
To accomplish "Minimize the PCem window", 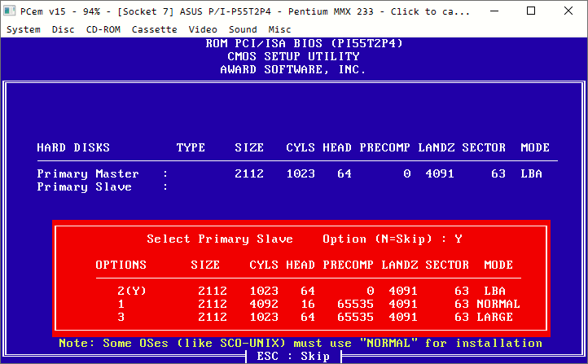I will pyautogui.click(x=494, y=11).
